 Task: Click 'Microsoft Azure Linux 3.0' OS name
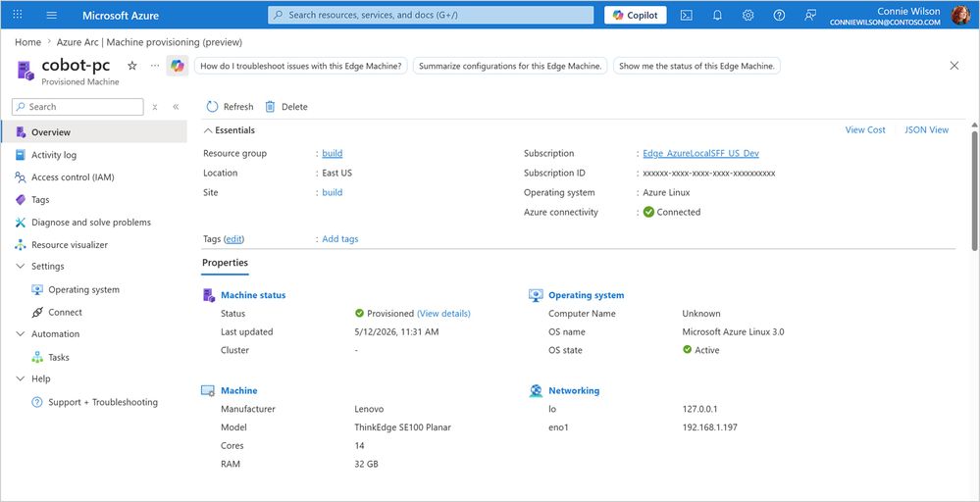click(733, 331)
